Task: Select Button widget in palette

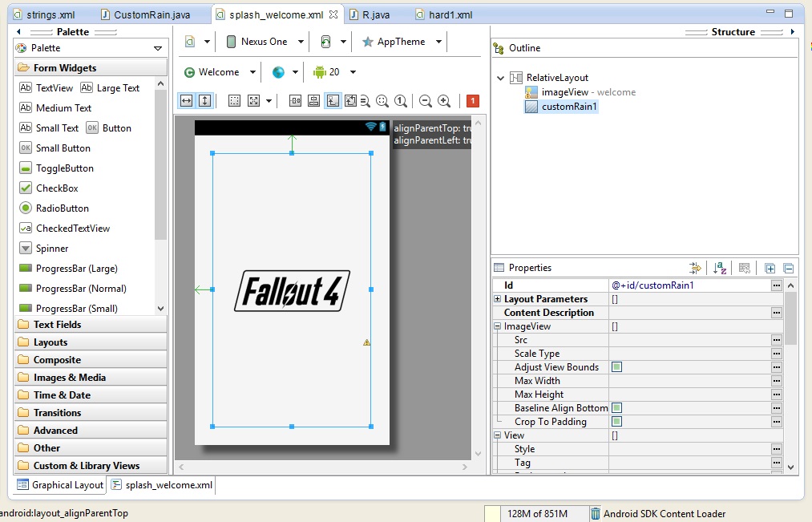Action: 109,128
